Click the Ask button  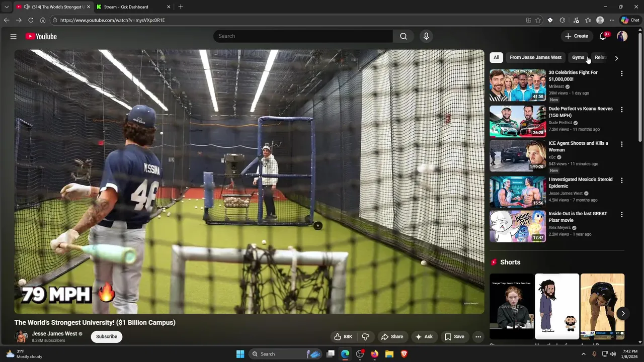(424, 337)
